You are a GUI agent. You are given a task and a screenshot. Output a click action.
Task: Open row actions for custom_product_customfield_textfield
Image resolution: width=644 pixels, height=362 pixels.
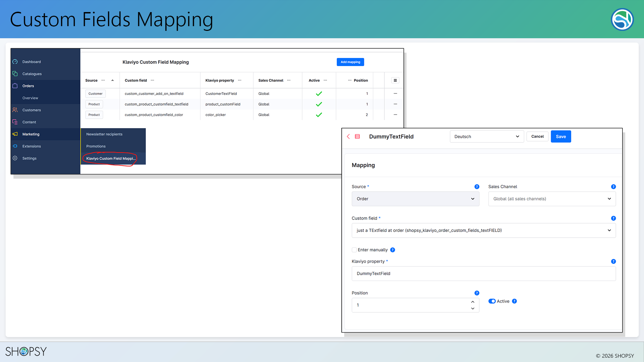(x=395, y=104)
